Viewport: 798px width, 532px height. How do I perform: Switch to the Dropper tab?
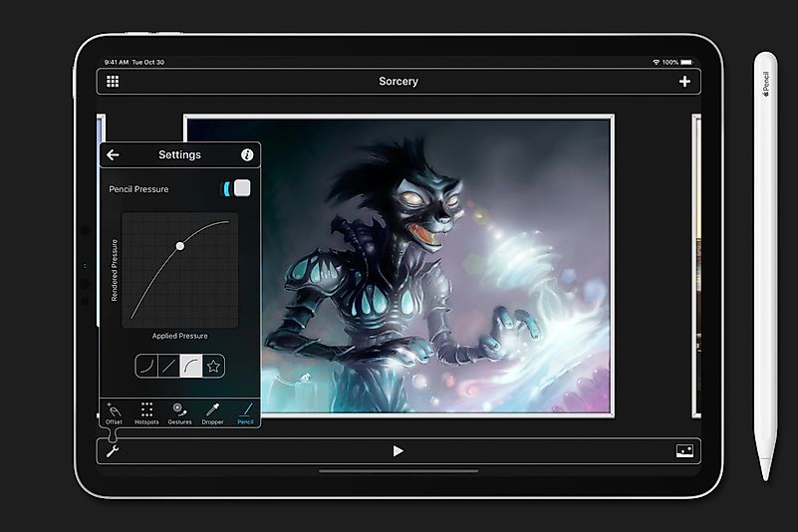point(212,413)
